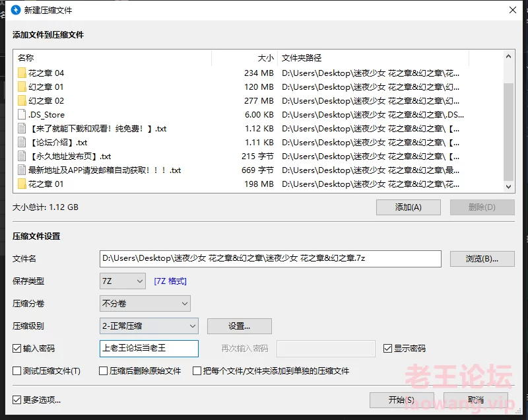Click text file icon of 【永久地址发布页】.txt
528x420 pixels.
(22, 157)
